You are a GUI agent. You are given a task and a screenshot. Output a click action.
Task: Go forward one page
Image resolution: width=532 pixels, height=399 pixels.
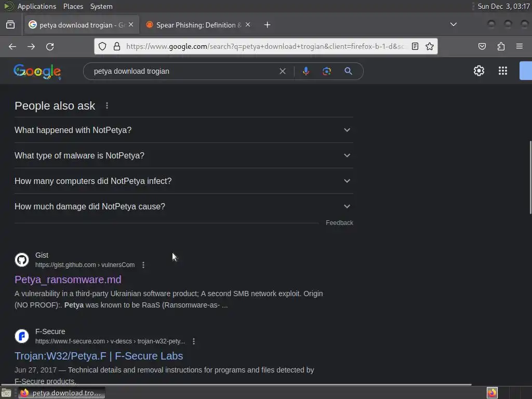coord(31,46)
